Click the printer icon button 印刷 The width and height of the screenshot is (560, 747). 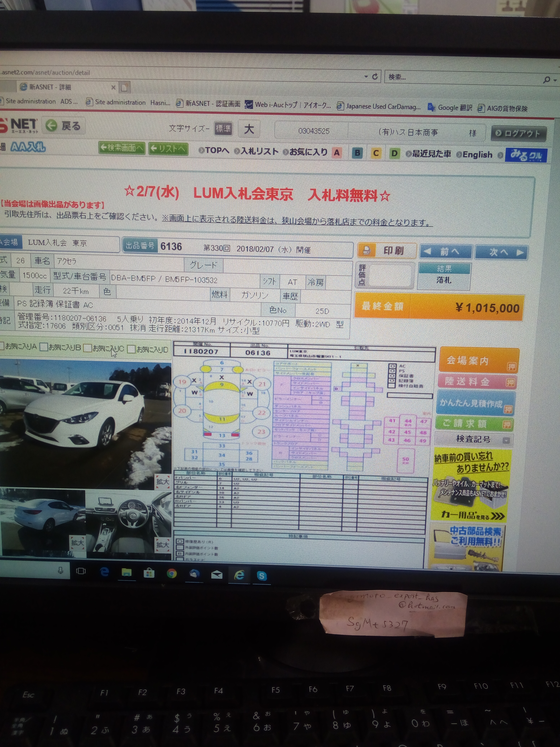(387, 250)
